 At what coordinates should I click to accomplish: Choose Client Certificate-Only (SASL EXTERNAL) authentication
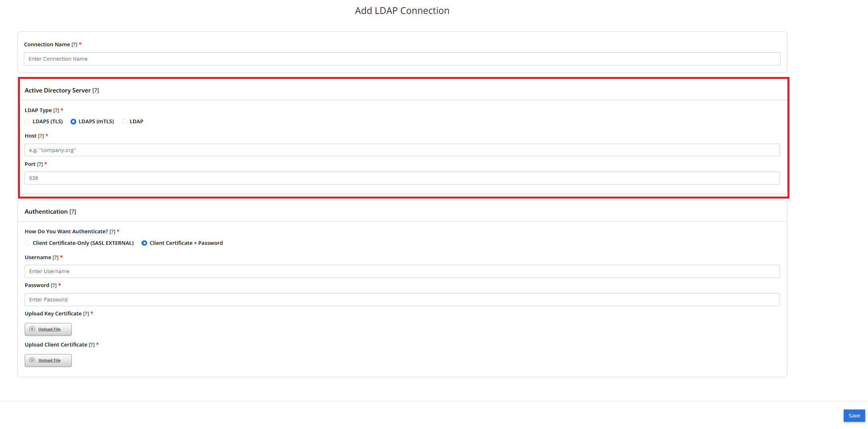pyautogui.click(x=27, y=243)
